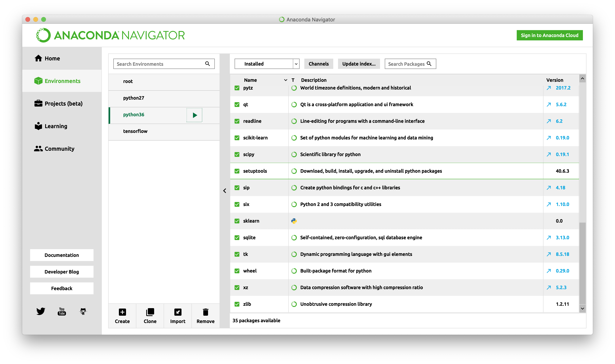Open the GitHub link icon
The width and height of the screenshot is (615, 364).
[x=83, y=311]
